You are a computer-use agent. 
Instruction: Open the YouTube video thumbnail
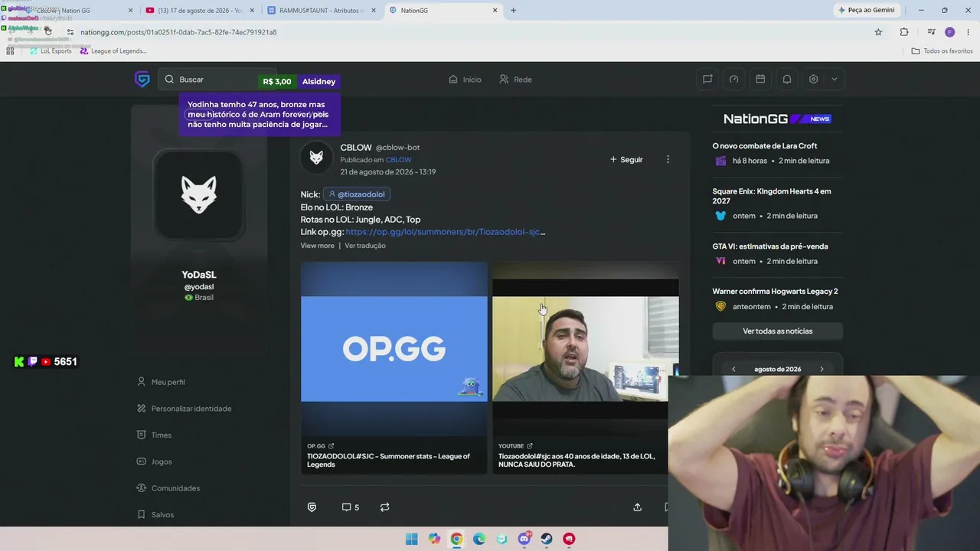(585, 349)
